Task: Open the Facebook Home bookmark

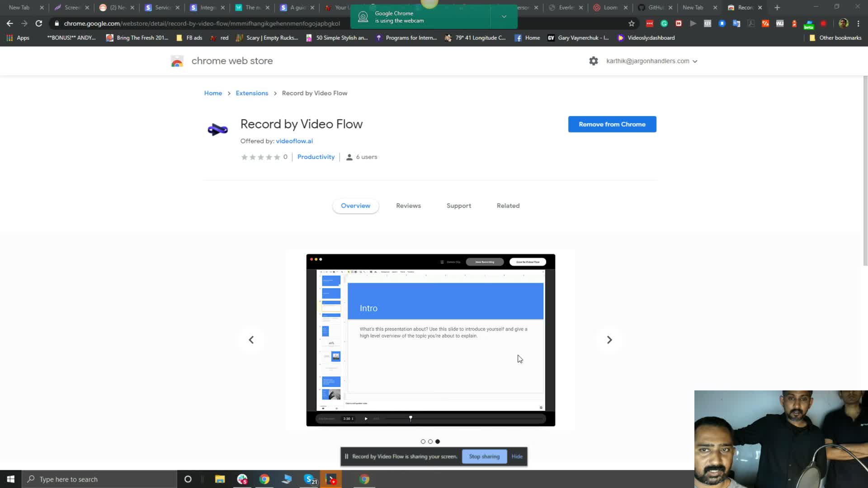Action: [527, 38]
